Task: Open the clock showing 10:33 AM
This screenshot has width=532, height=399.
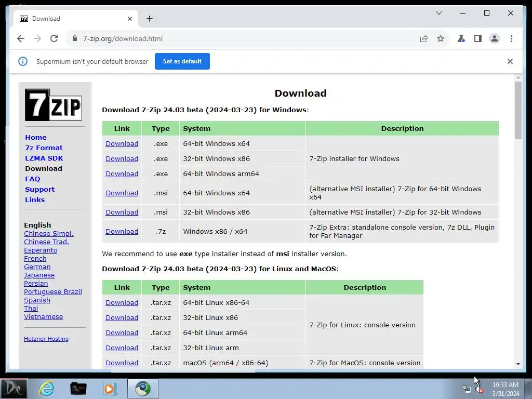Action: pos(506,389)
